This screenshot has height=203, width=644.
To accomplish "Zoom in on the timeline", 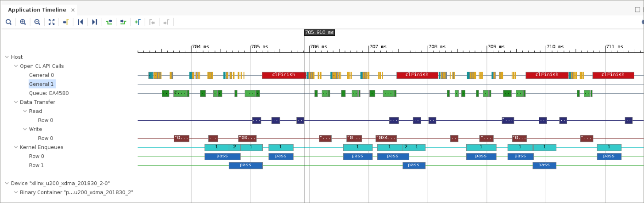I will tap(23, 22).
